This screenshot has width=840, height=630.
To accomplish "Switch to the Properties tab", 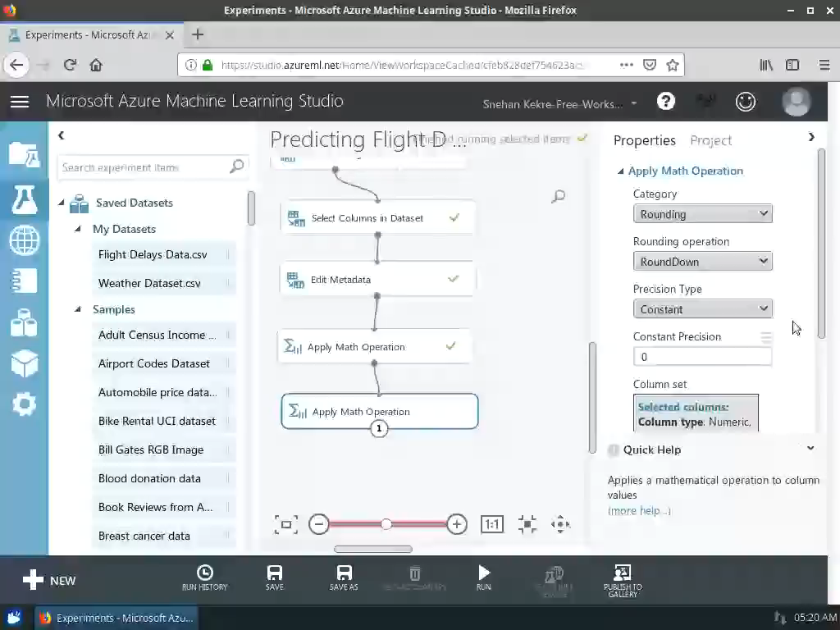I will [644, 140].
